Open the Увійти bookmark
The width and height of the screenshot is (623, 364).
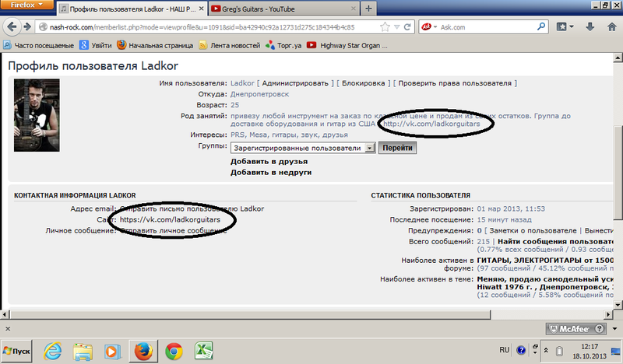pos(95,45)
